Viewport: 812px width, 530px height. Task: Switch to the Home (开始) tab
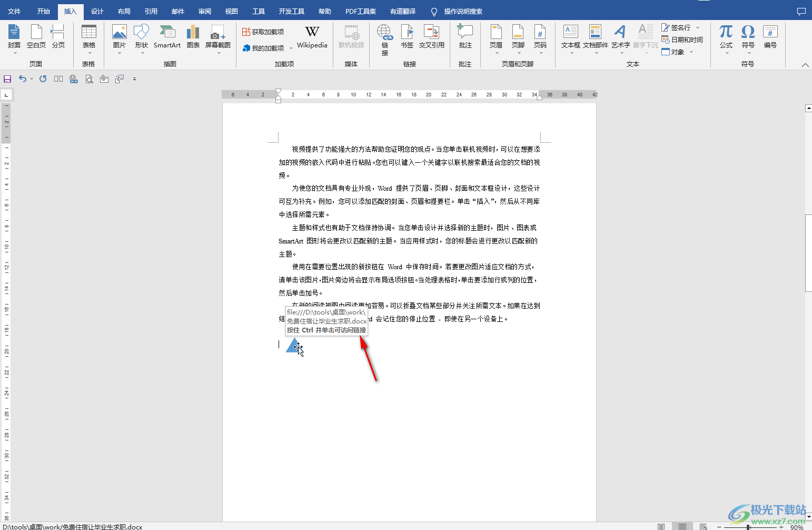coord(44,11)
